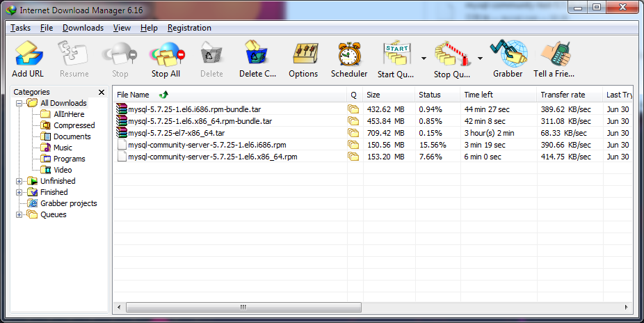Viewport: 644px width, 323px height.
Task: Open the View menu
Action: (122, 28)
